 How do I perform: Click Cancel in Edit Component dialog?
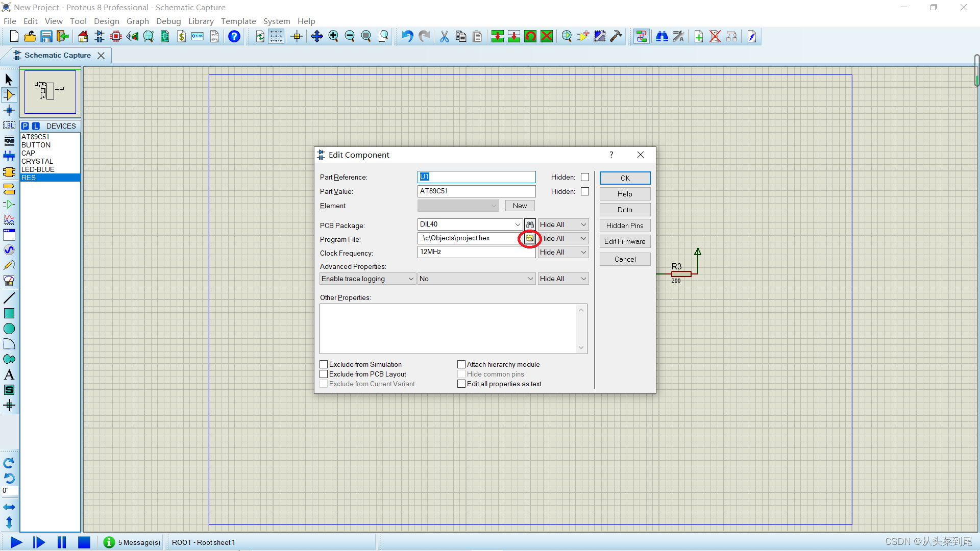625,259
